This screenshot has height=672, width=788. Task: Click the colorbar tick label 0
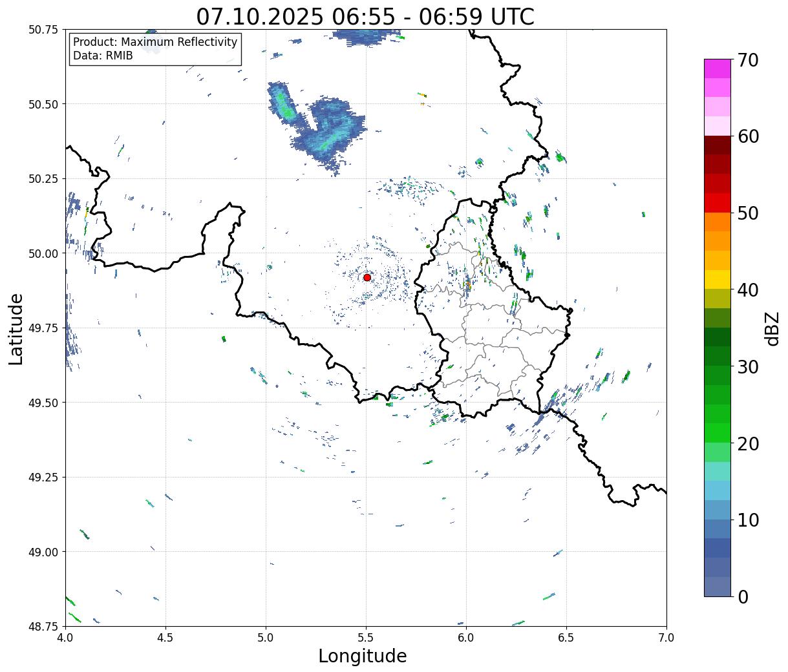[742, 596]
